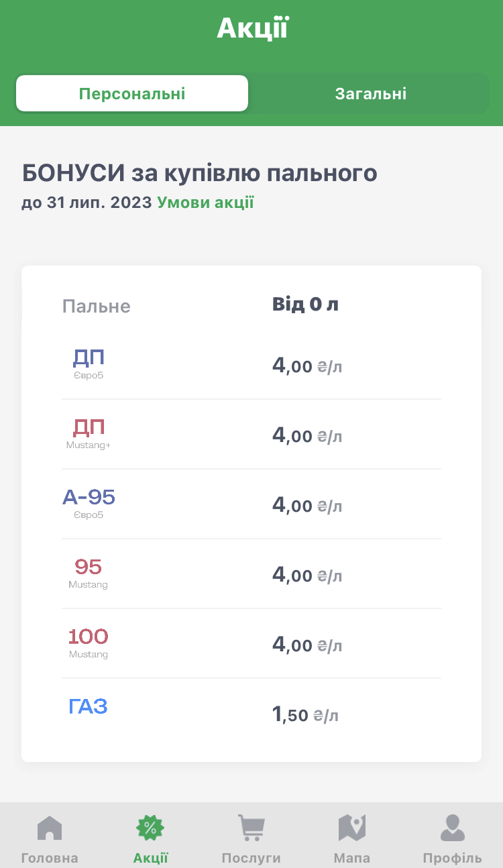Image resolution: width=503 pixels, height=868 pixels.
Task: Tap the ДП Євро5 fuel logo
Action: (89, 363)
